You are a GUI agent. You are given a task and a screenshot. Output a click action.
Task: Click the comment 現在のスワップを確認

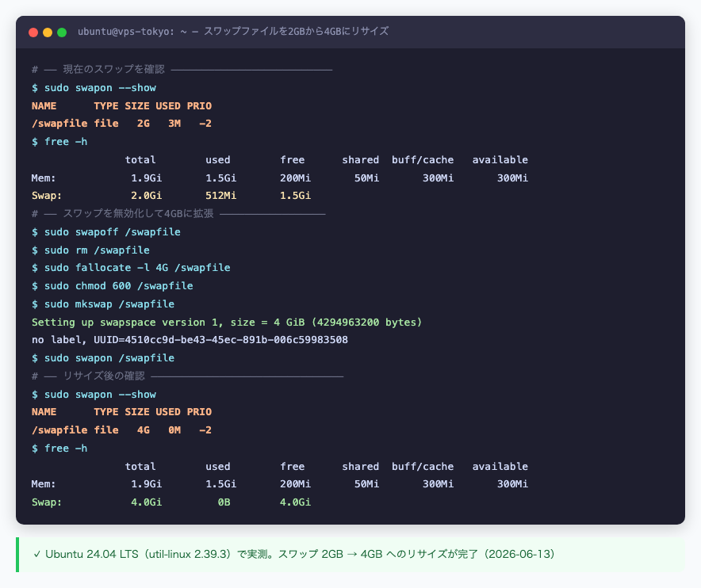(x=113, y=69)
